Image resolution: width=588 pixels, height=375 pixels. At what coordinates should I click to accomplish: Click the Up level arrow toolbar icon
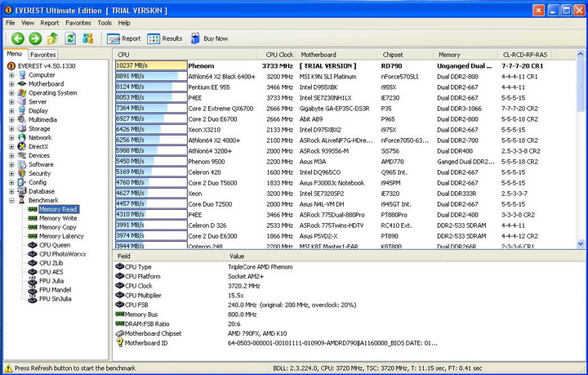52,38
